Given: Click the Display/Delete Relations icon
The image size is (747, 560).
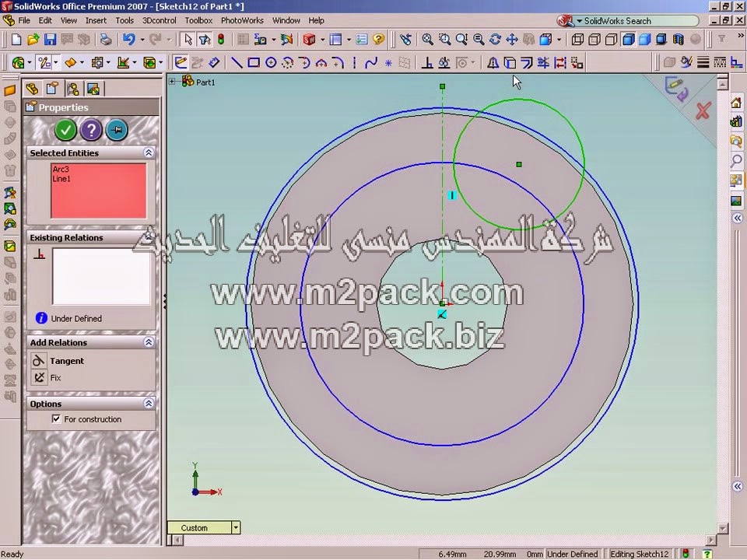Looking at the screenshot, I should [444, 62].
